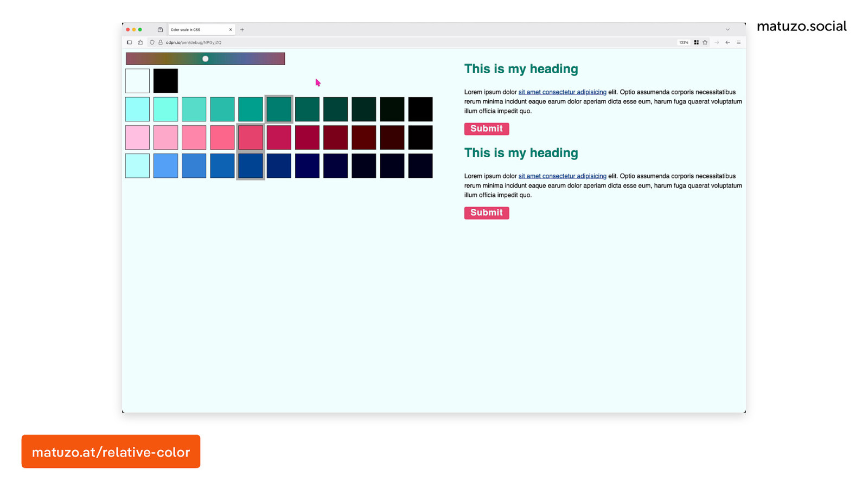Pick the second aqua swatch in green row
The height and width of the screenshot is (488, 868).
tap(165, 109)
